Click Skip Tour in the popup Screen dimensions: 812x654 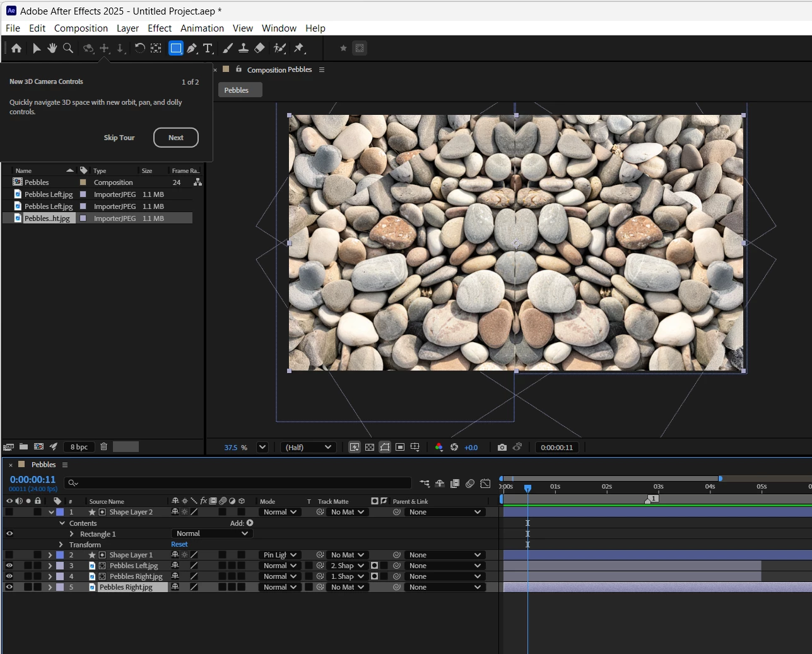(119, 138)
